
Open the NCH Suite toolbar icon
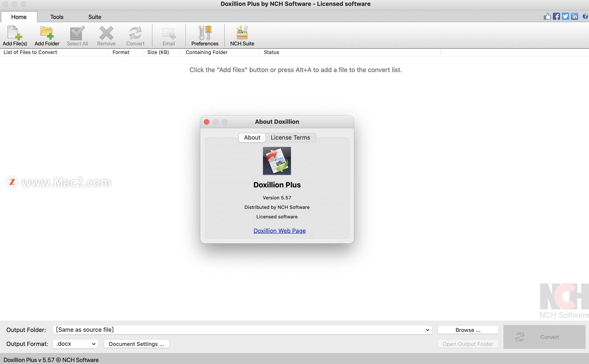point(242,36)
